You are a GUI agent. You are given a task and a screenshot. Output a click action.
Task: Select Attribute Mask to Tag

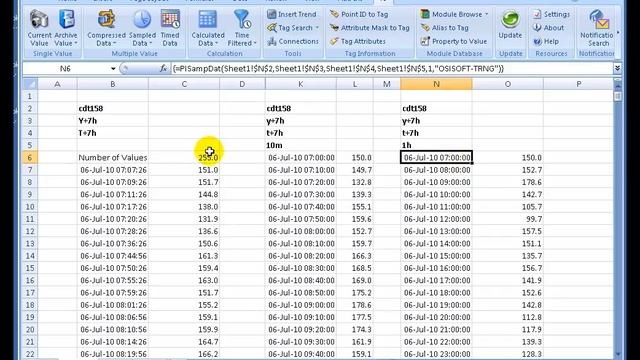pos(369,28)
